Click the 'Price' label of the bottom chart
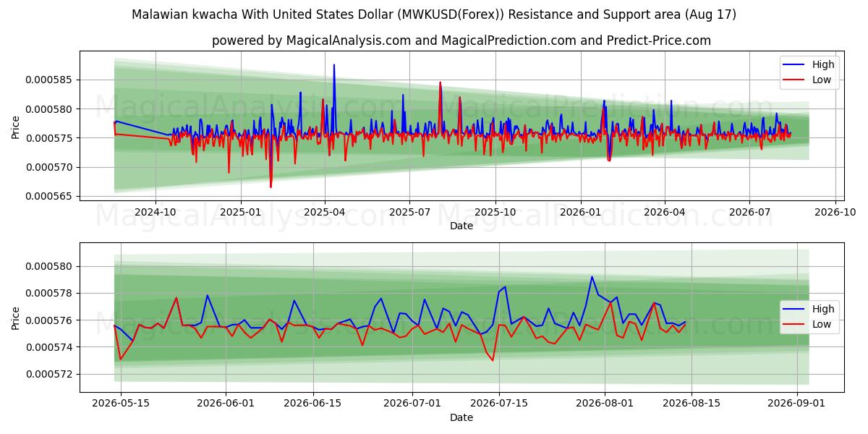This screenshot has width=868, height=434. 16,318
